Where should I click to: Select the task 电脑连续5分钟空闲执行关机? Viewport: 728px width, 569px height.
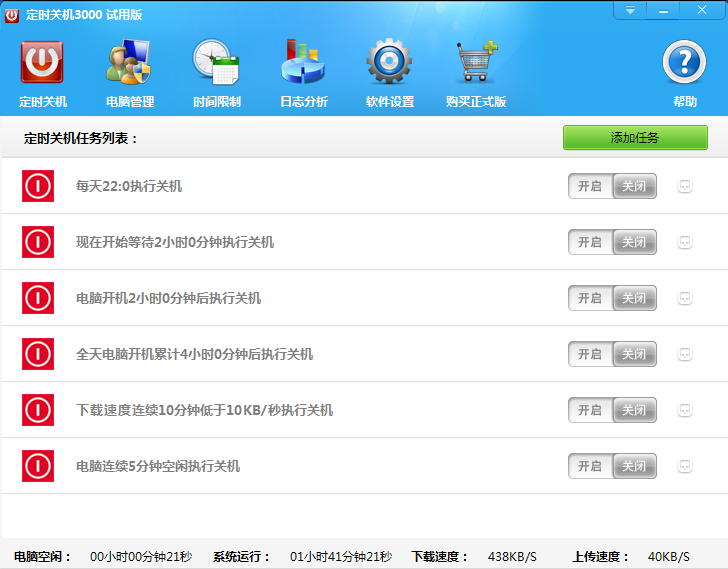point(158,466)
